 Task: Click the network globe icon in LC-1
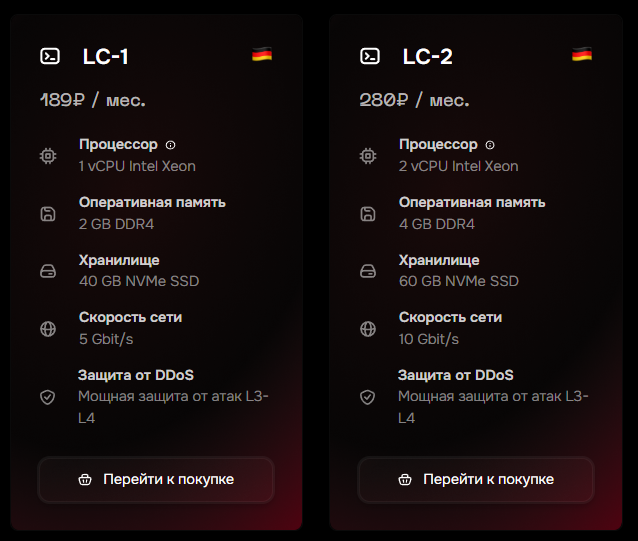(48, 329)
